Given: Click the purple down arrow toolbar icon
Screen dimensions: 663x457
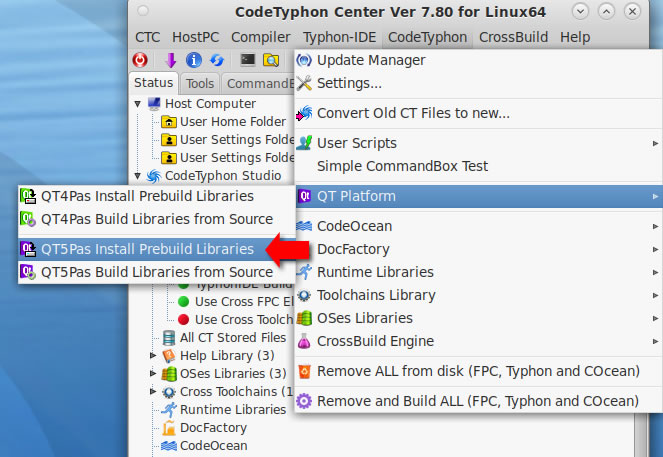Looking at the screenshot, I should (171, 60).
